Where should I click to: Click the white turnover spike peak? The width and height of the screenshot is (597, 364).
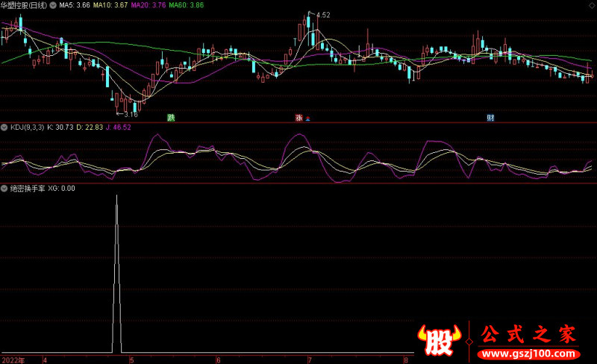point(116,196)
